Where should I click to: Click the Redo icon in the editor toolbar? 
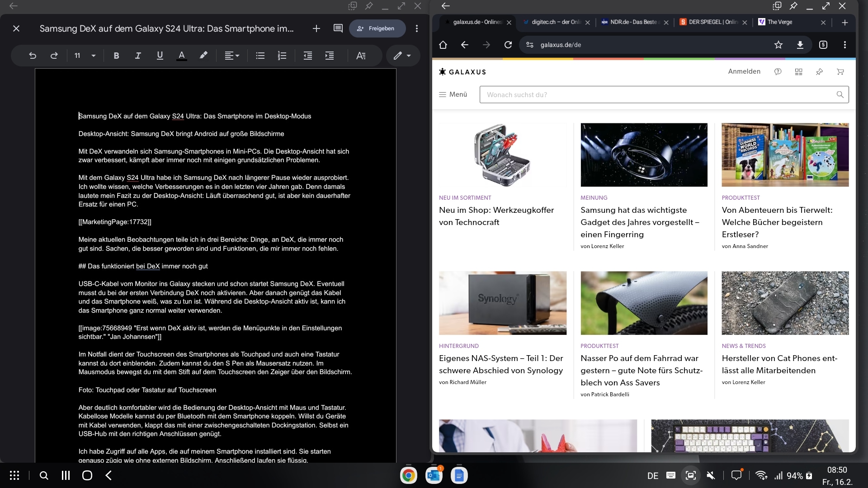click(x=54, y=55)
